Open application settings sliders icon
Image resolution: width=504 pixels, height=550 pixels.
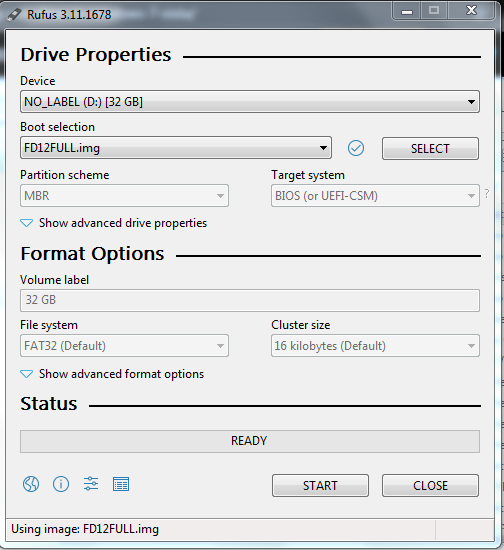[91, 484]
